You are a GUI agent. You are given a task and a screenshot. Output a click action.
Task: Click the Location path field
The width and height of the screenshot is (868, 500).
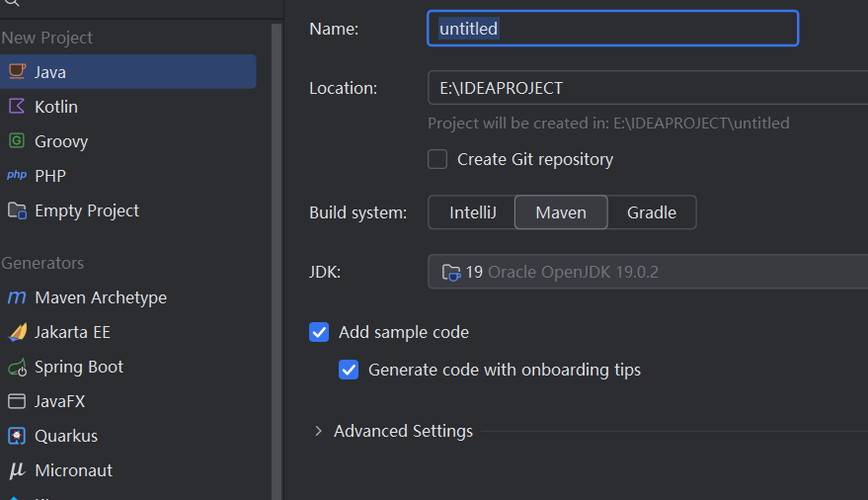pos(648,88)
